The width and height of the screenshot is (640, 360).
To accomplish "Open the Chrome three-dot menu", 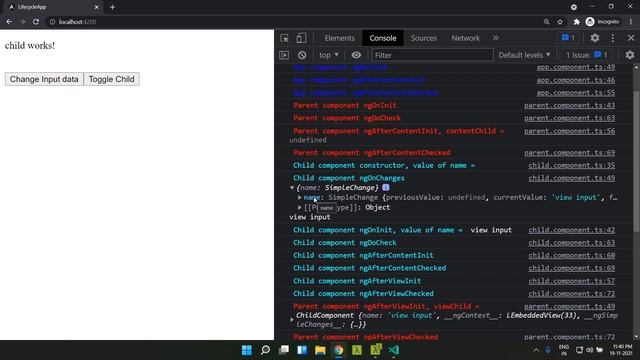I will [631, 22].
